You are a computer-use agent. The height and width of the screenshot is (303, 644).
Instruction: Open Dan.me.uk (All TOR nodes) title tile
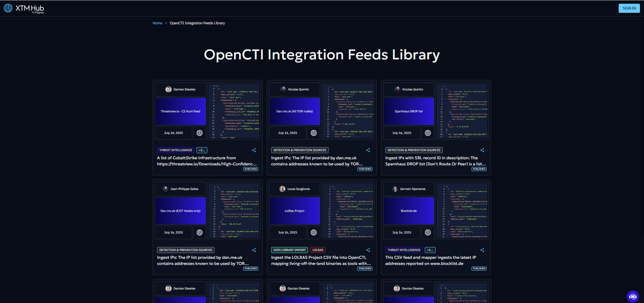point(294,111)
